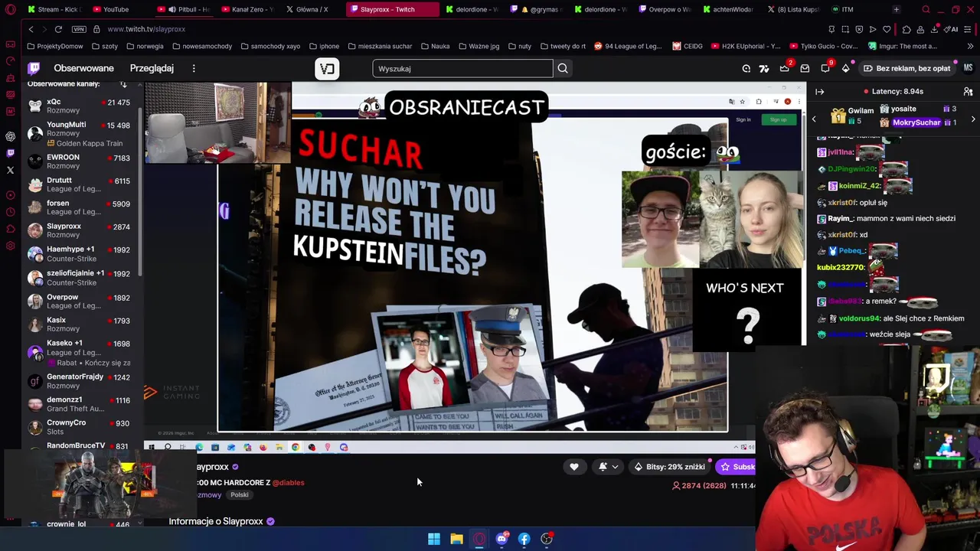The image size is (980, 551).
Task: Click Bez reklam, bez opłat button
Action: click(x=906, y=68)
